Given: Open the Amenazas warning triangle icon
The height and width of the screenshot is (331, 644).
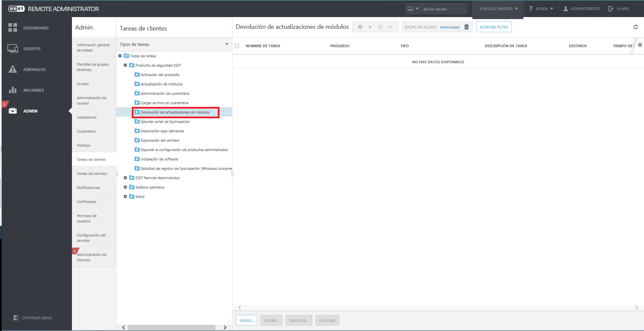Looking at the screenshot, I should [13, 69].
